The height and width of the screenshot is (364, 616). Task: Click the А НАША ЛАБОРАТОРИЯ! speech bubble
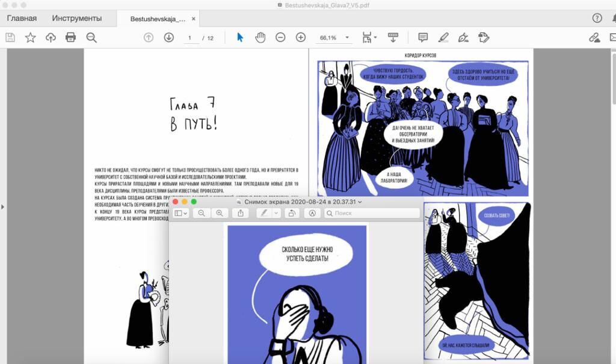click(393, 177)
